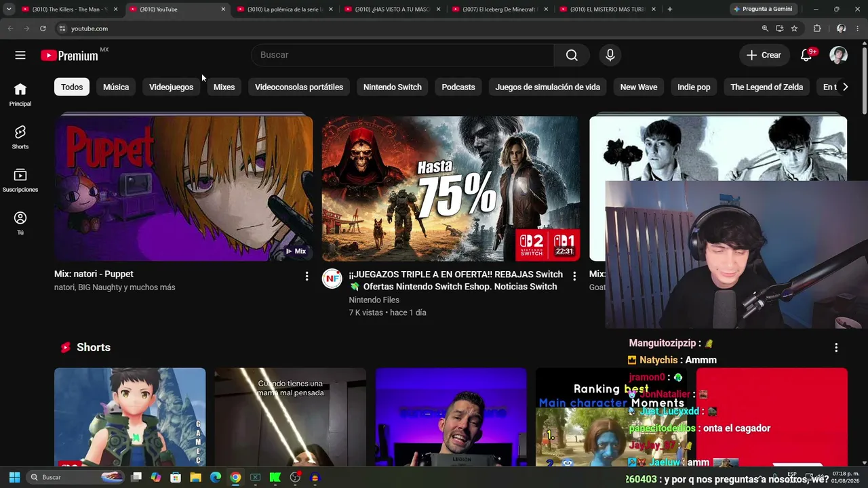Viewport: 868px width, 488px height.
Task: Open the Chrome three-dot menu
Action: click(858, 28)
